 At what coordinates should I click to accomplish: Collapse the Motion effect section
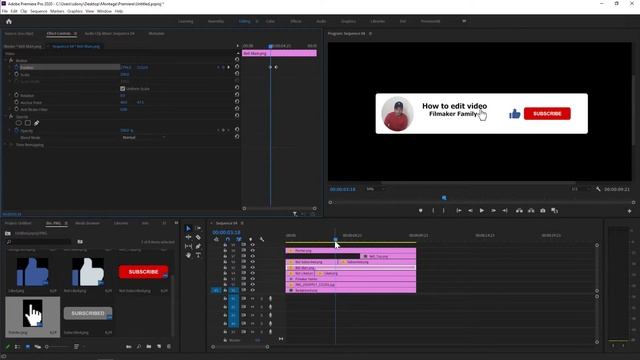(5, 60)
